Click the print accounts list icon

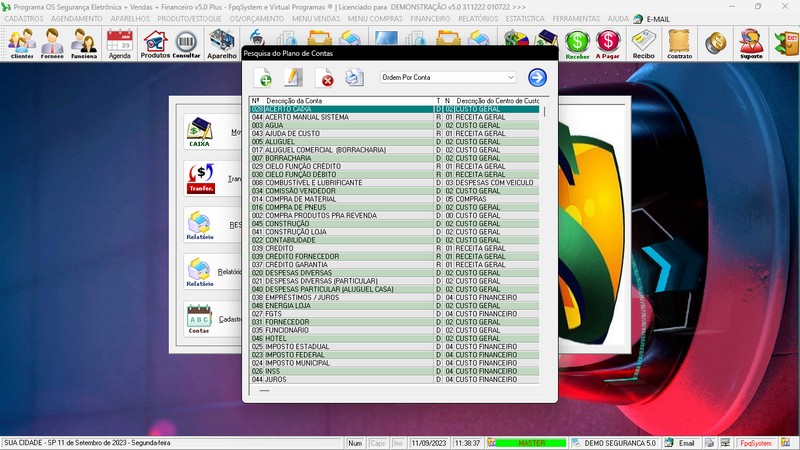(354, 78)
